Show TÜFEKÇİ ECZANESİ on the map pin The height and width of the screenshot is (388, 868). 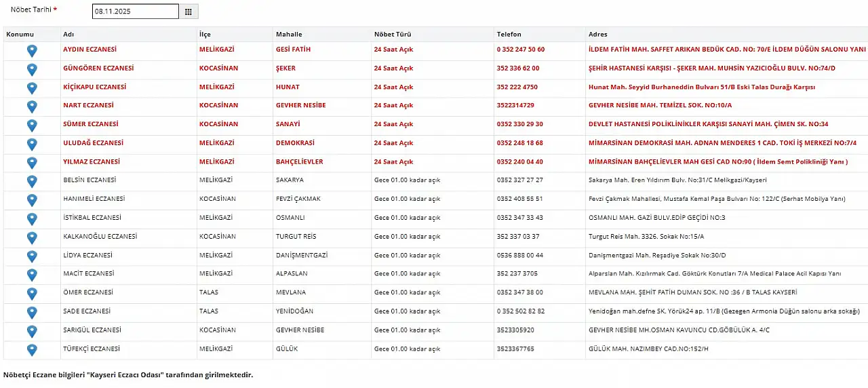[x=32, y=350]
